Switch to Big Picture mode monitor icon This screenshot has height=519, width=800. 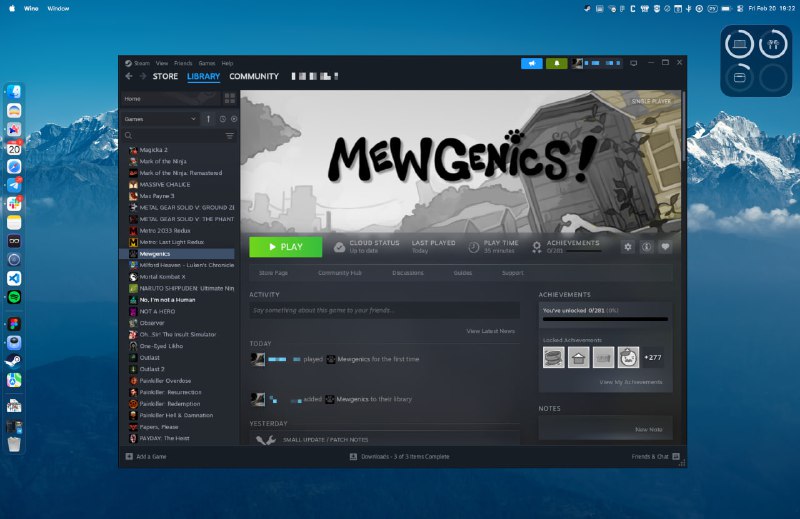coord(634,63)
